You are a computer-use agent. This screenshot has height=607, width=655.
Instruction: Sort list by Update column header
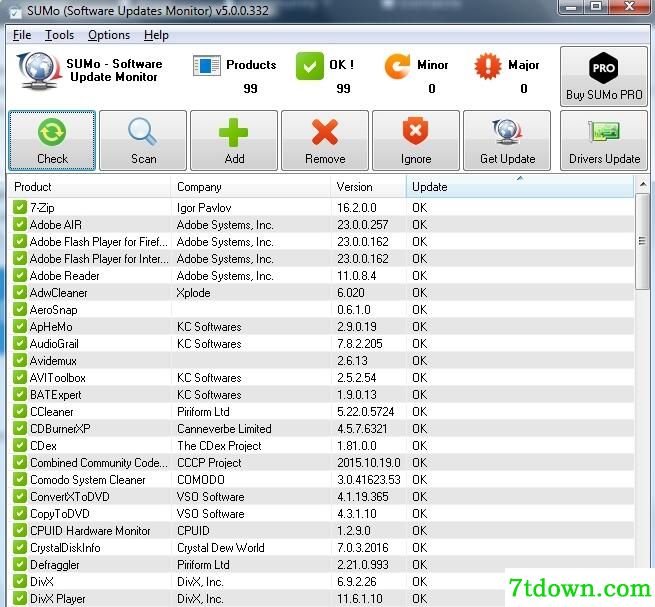(520, 187)
